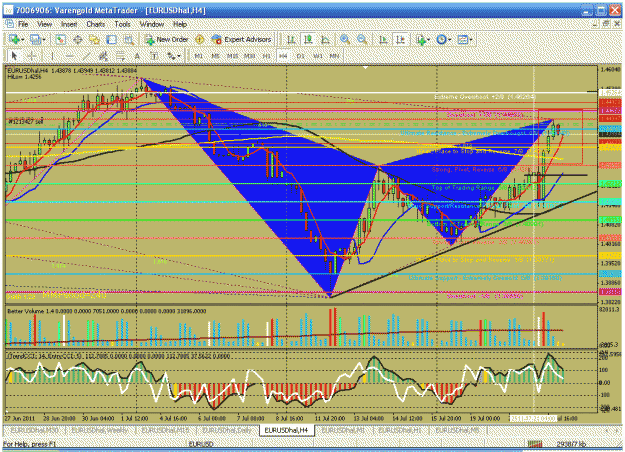Open the Window menu

point(152,24)
